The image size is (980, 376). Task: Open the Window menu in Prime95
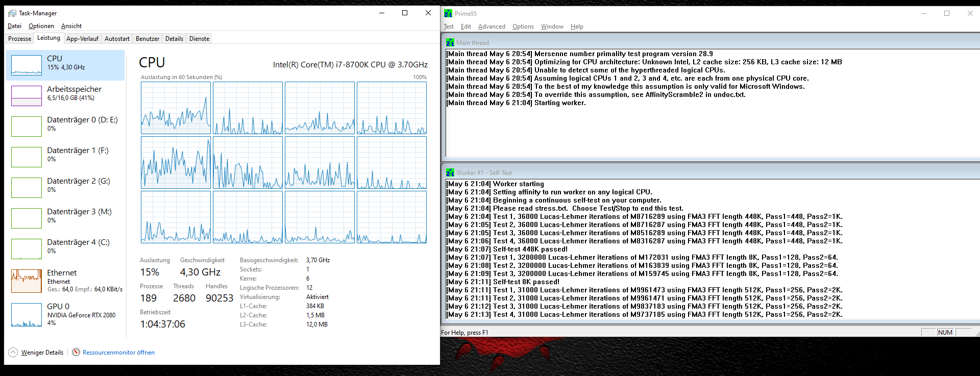pos(552,27)
